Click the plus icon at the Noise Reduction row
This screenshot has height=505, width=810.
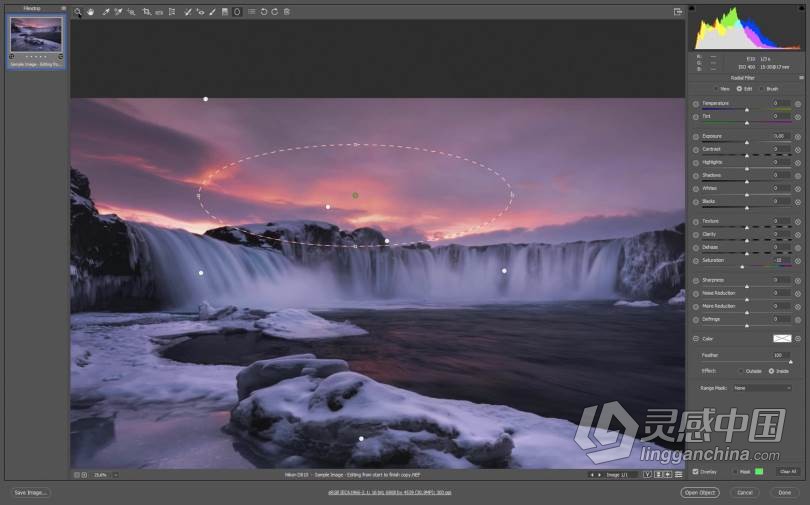point(798,294)
